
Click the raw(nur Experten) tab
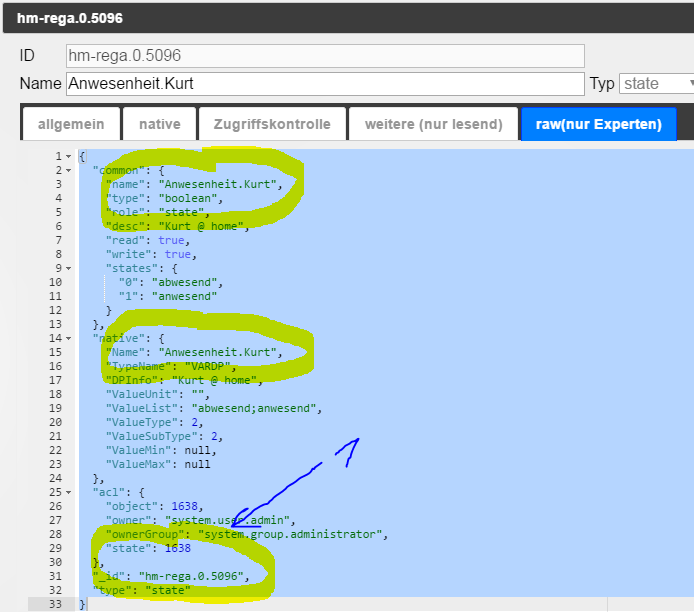(x=598, y=125)
